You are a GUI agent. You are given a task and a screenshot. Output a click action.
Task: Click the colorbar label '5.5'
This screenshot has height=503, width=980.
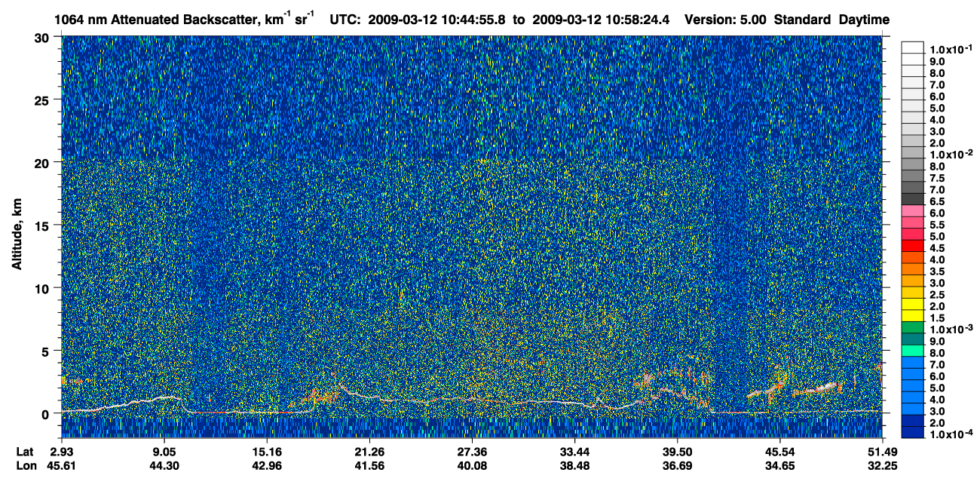937,225
